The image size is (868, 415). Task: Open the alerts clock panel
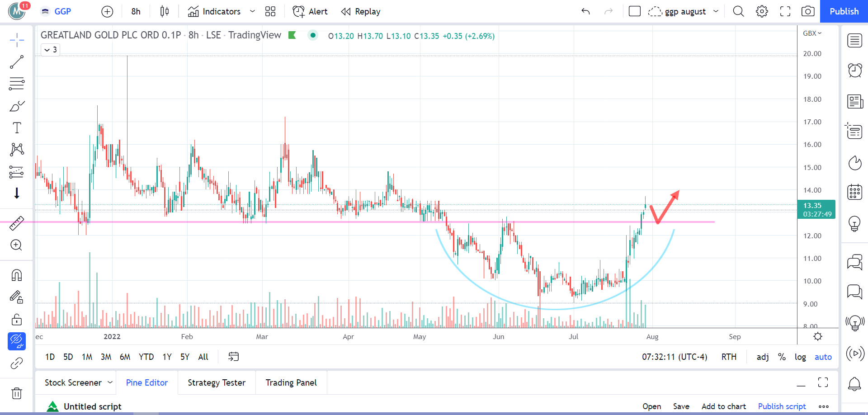coord(854,71)
